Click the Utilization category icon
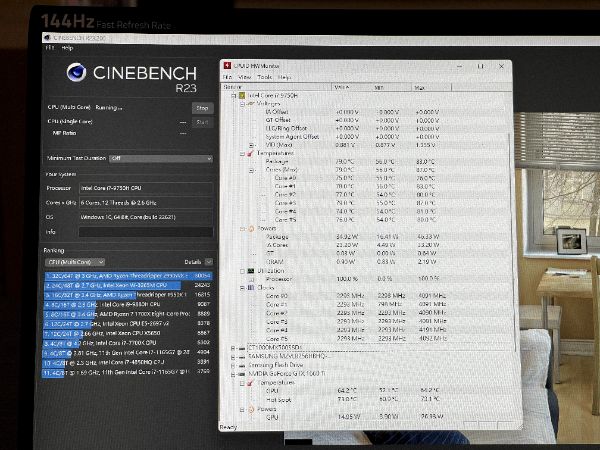The image size is (600, 450). pos(251,271)
